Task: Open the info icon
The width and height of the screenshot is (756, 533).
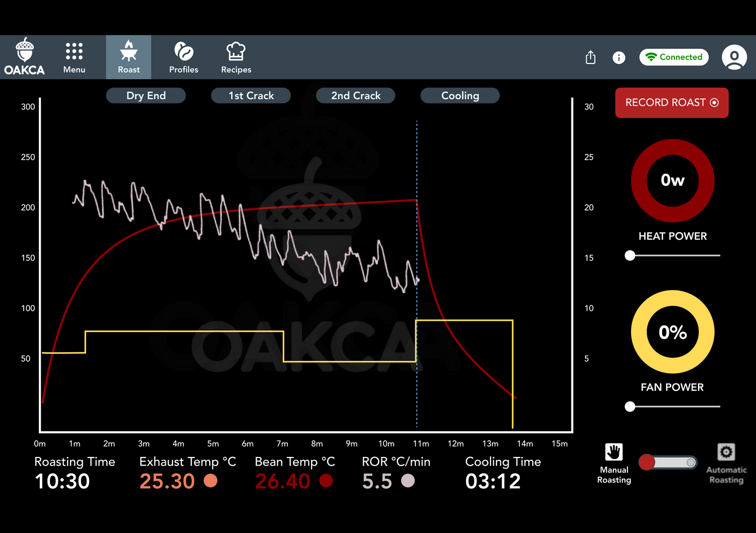Action: [x=619, y=57]
